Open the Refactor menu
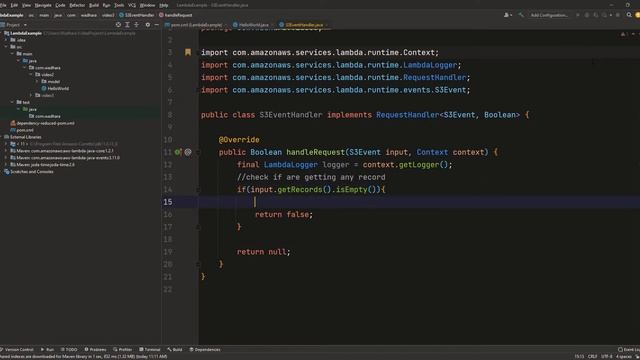 (x=77, y=5)
